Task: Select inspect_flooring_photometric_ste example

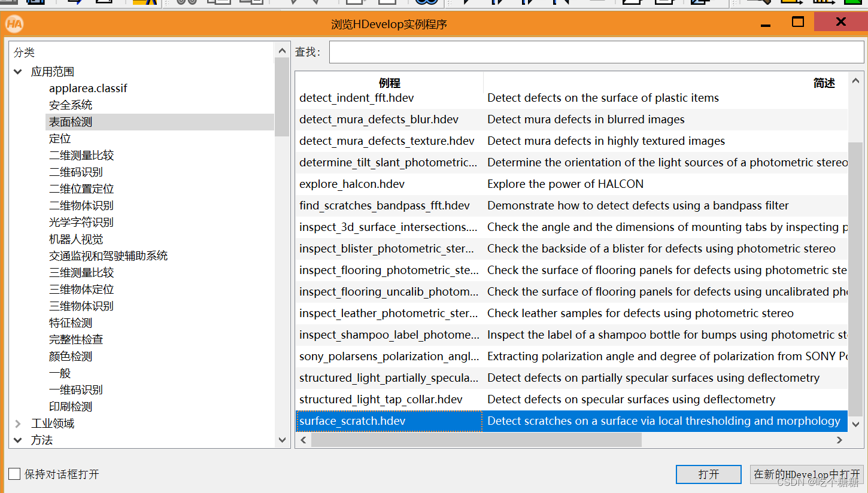Action: tap(389, 270)
